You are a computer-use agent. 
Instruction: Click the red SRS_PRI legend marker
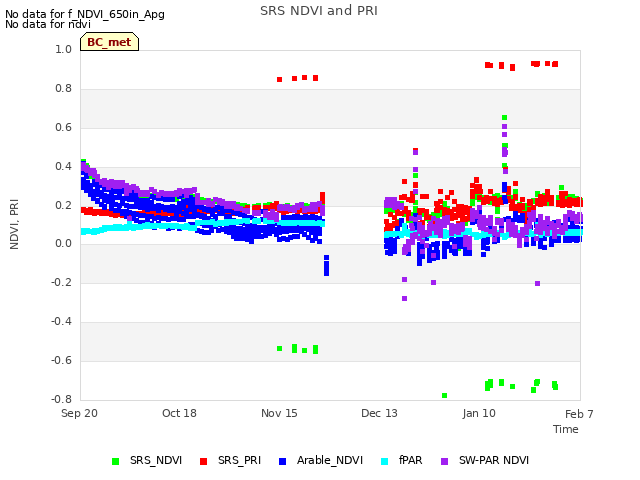[203, 461]
